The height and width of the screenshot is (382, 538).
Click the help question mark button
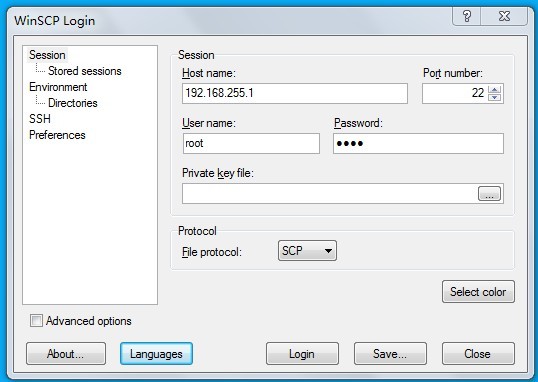pyautogui.click(x=467, y=16)
